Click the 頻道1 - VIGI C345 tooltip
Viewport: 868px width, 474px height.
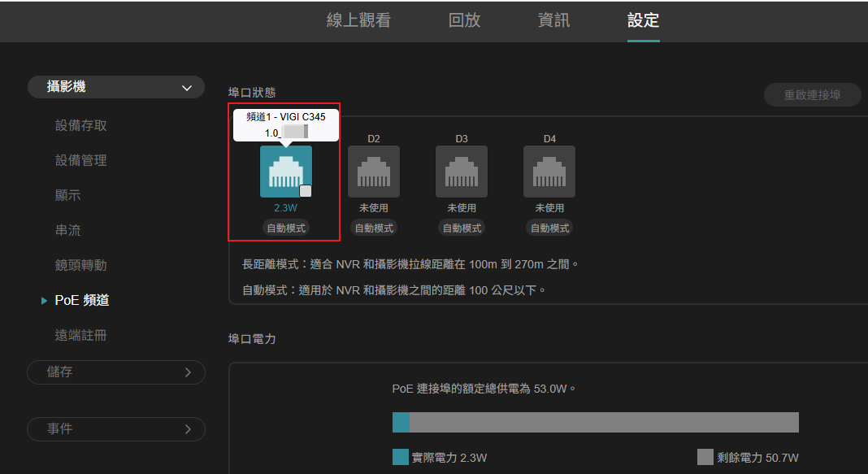point(286,124)
